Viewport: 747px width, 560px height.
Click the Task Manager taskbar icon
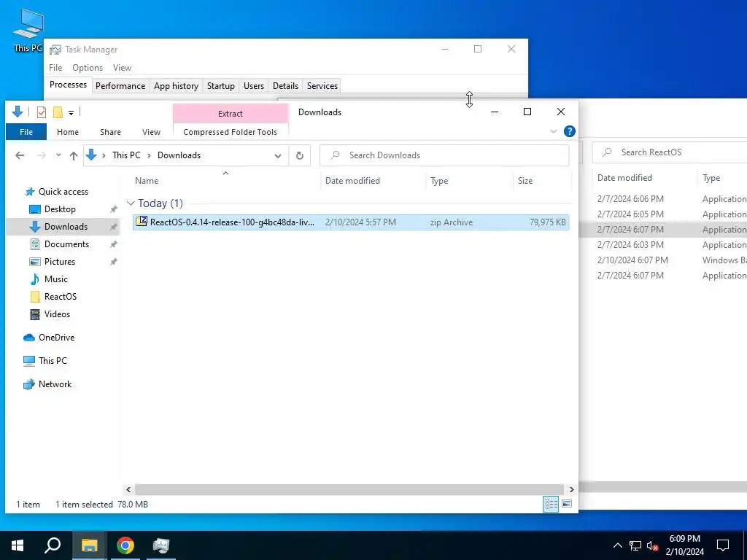[x=161, y=545]
